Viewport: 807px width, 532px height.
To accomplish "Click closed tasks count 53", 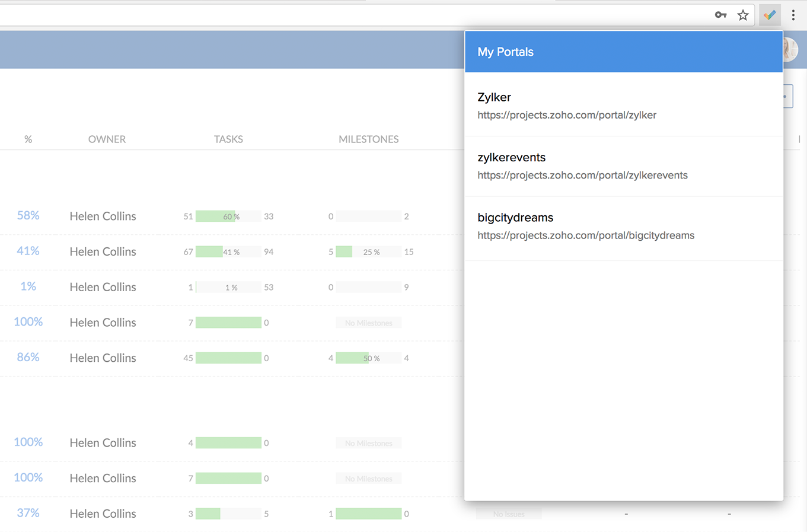I will [x=269, y=288].
